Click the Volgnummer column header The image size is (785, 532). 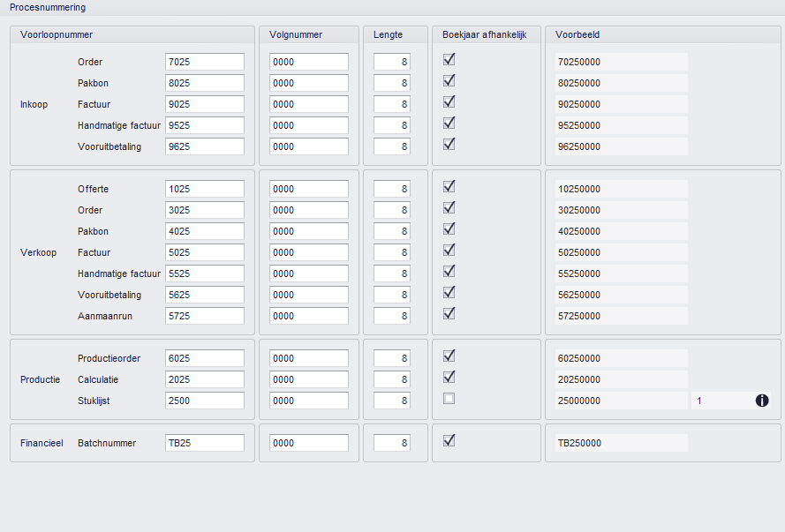296,34
